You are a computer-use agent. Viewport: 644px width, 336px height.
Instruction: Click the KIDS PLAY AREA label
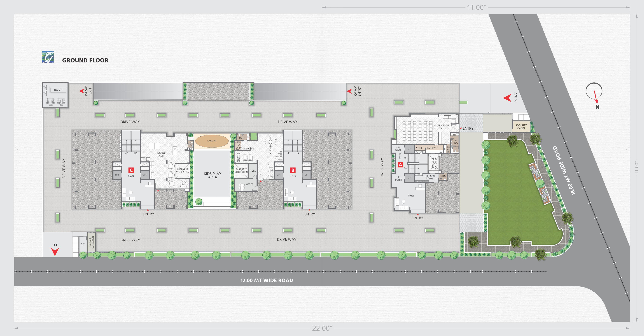[213, 175]
